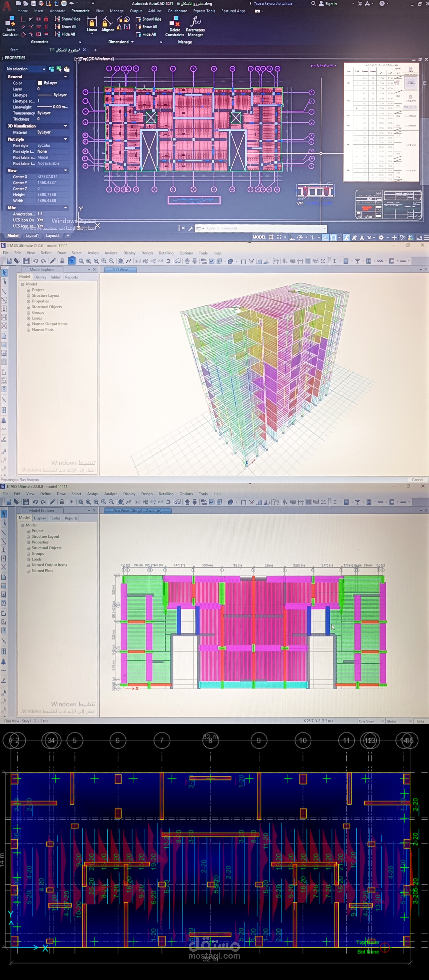This screenshot has height=980, width=429.
Task: Open the Parametric ribbon tab in AutoCAD
Action: [80, 11]
